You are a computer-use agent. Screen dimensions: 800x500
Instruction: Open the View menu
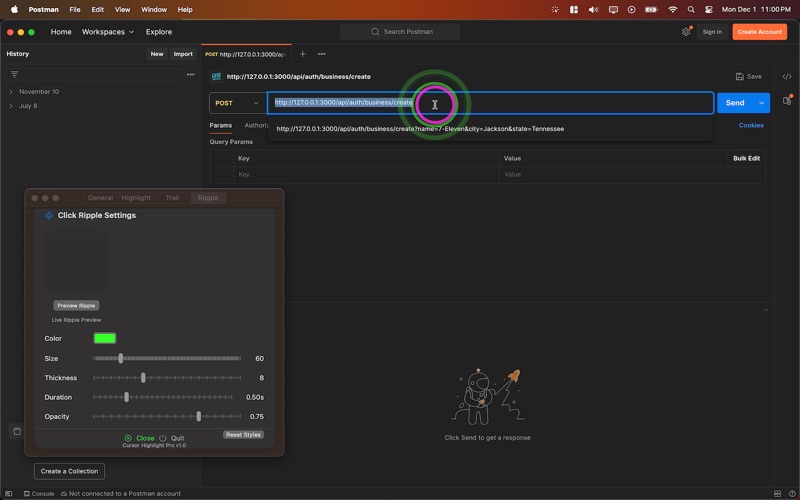[x=122, y=9]
